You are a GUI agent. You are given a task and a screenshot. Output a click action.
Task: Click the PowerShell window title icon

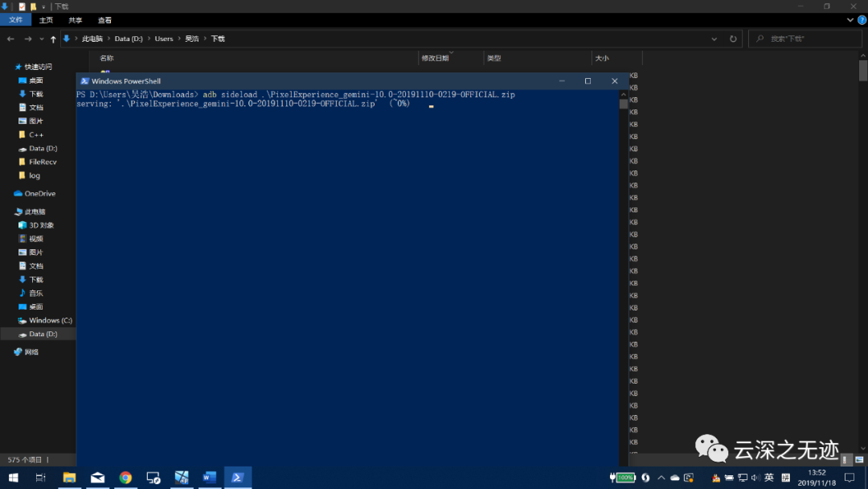84,81
